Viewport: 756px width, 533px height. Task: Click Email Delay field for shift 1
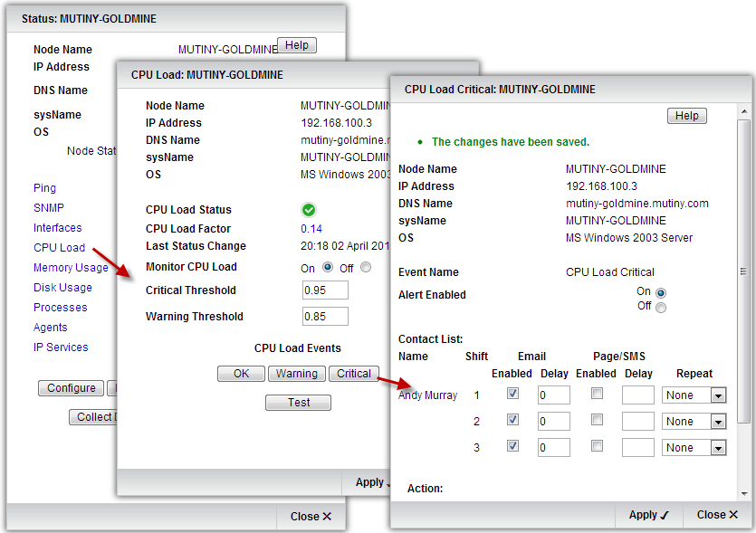point(554,395)
